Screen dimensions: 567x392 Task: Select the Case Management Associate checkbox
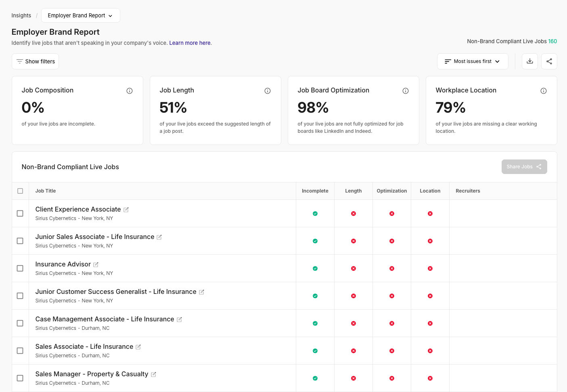point(20,323)
